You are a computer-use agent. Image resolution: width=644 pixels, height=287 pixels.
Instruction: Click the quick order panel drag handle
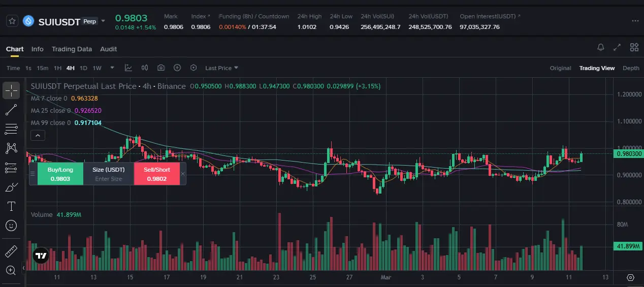[33, 174]
